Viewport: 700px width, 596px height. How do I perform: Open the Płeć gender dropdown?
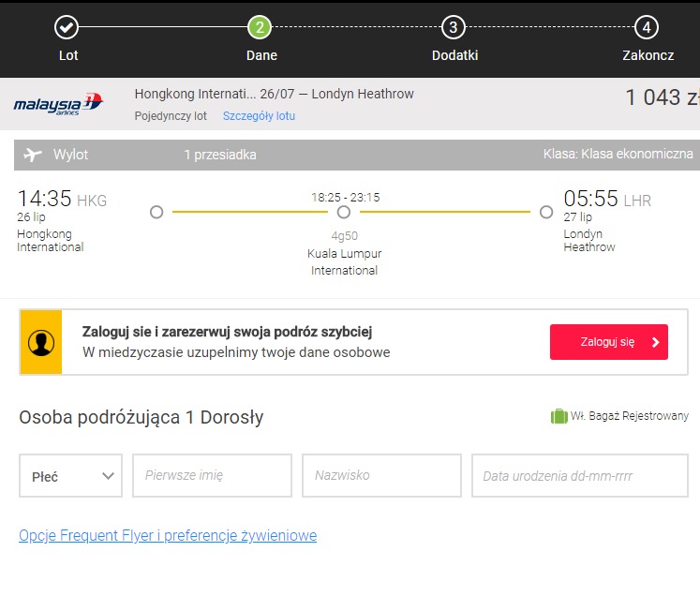[70, 476]
